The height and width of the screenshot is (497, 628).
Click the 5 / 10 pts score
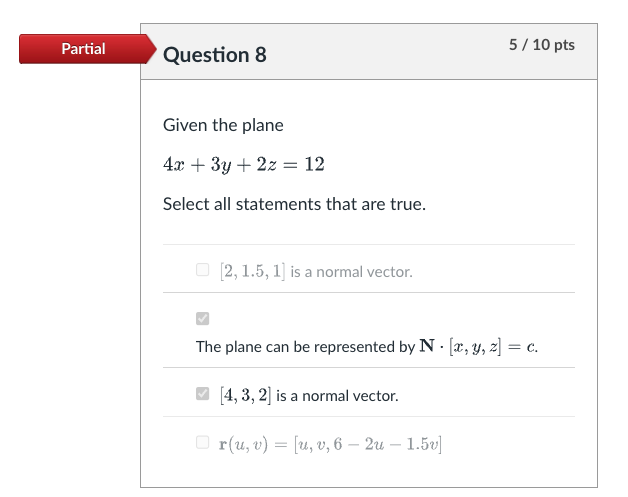point(541,45)
